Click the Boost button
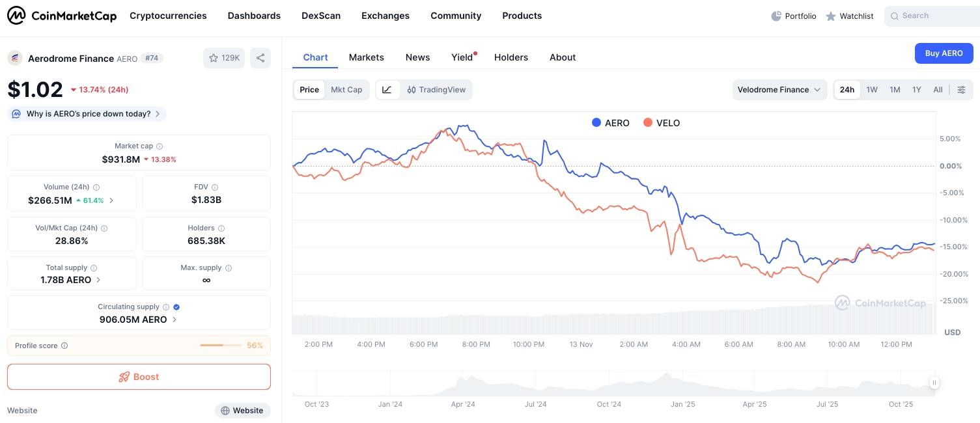Image resolution: width=980 pixels, height=423 pixels. click(x=139, y=377)
